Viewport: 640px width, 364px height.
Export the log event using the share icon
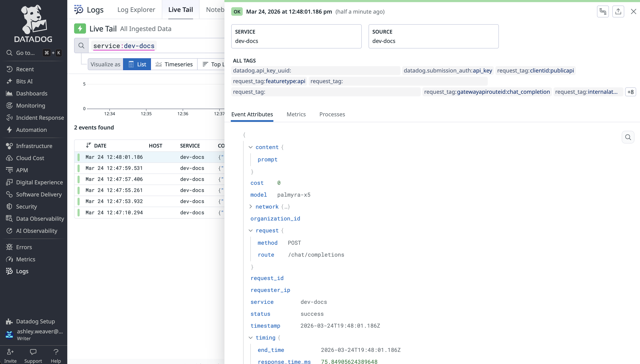pyautogui.click(x=618, y=11)
